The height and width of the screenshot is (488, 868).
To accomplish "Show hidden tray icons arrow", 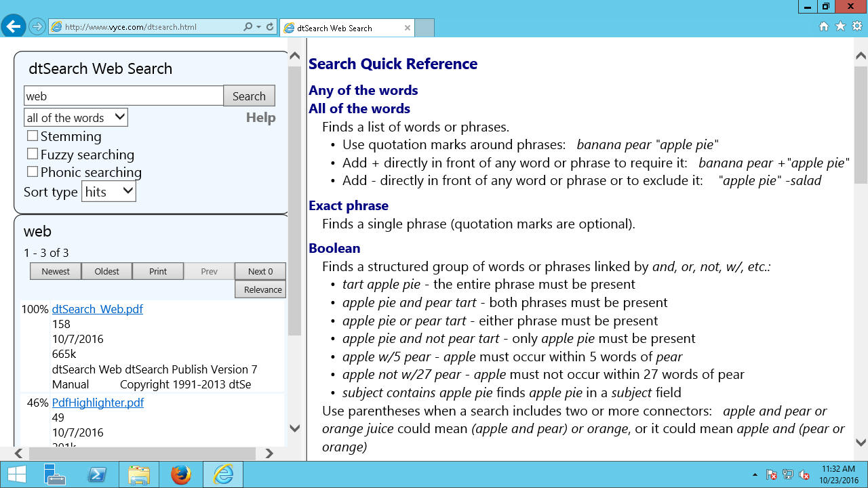I will 755,475.
